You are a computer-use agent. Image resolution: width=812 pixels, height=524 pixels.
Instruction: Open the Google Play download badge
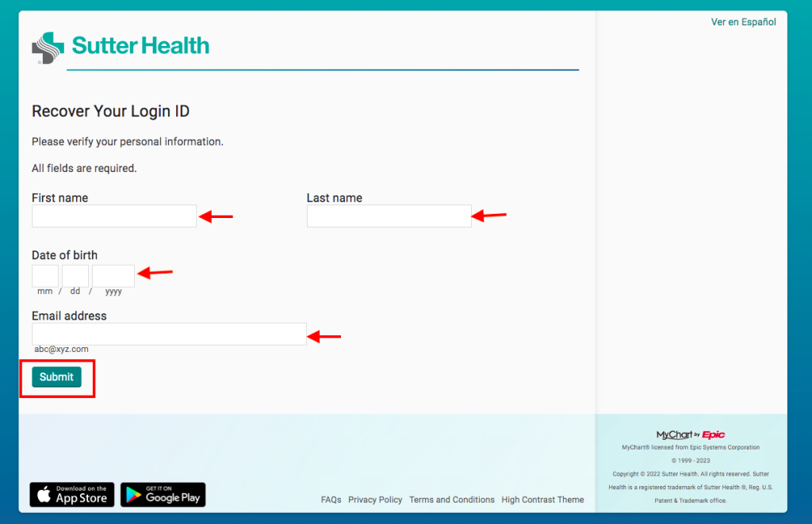point(163,495)
